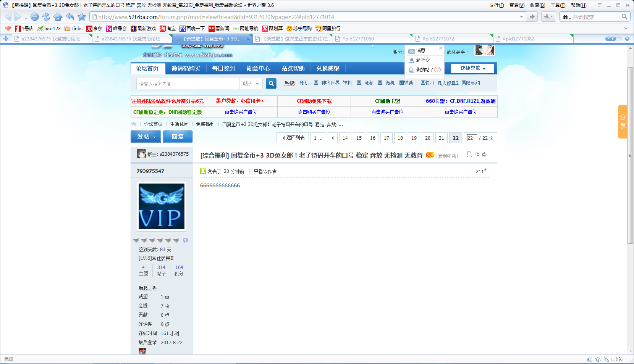
Task: Switch to the #pid12771060 tab
Action: point(373,39)
